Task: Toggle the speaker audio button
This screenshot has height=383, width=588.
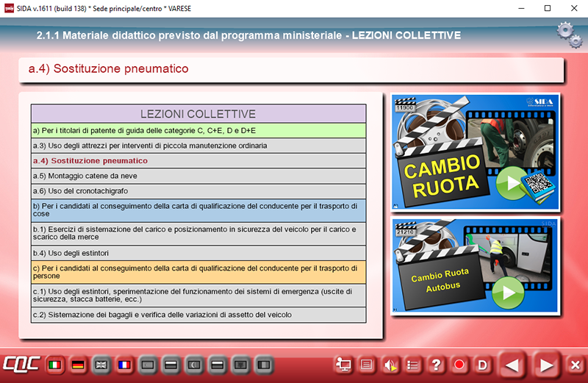Action: click(x=390, y=365)
